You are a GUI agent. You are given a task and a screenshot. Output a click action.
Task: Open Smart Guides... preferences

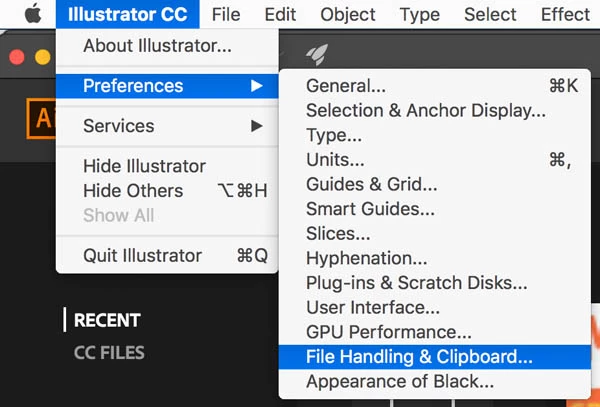(435, 209)
